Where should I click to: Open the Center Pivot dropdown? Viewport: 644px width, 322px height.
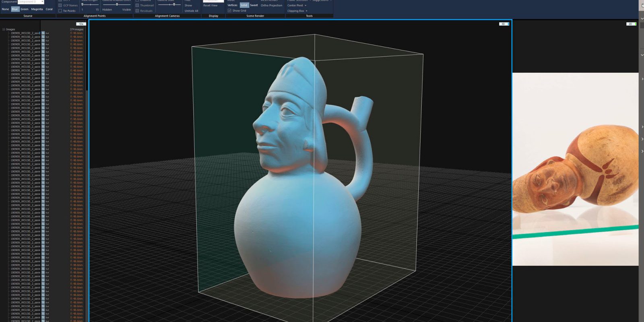point(297,5)
